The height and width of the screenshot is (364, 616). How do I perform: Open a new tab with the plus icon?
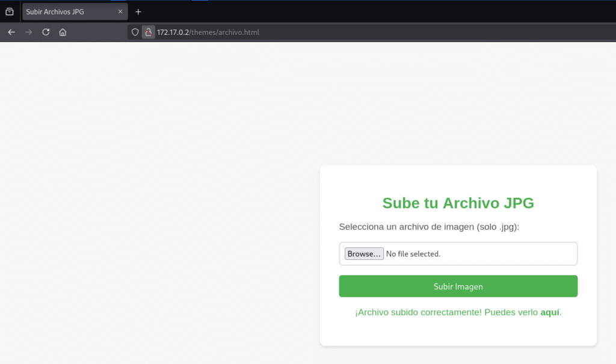[x=138, y=12]
